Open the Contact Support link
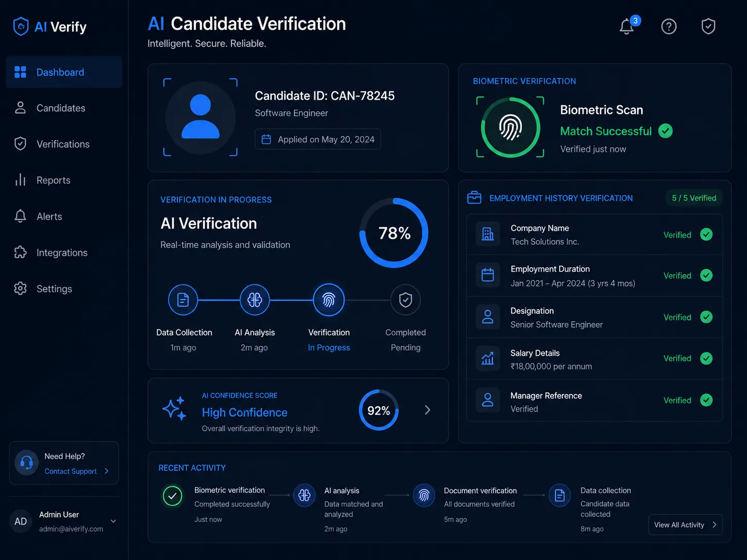747x560 pixels. tap(76, 471)
